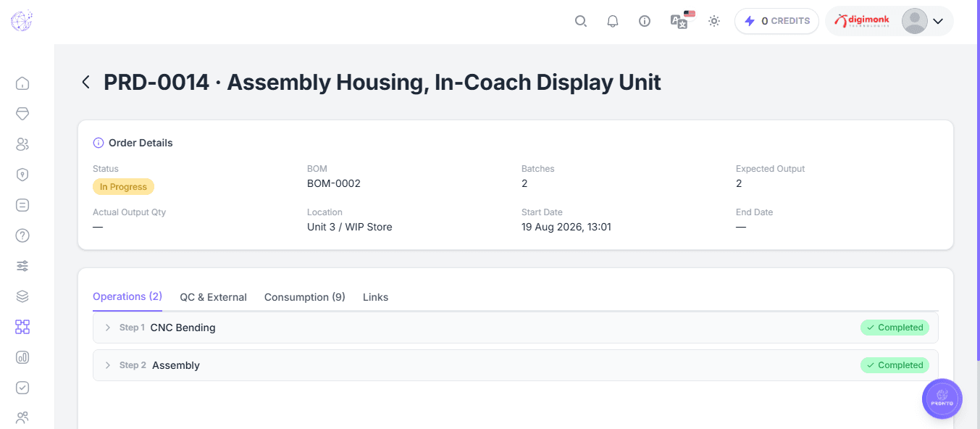This screenshot has height=429, width=980.
Task: Open the question mark help icon in sidebar
Action: click(x=22, y=236)
